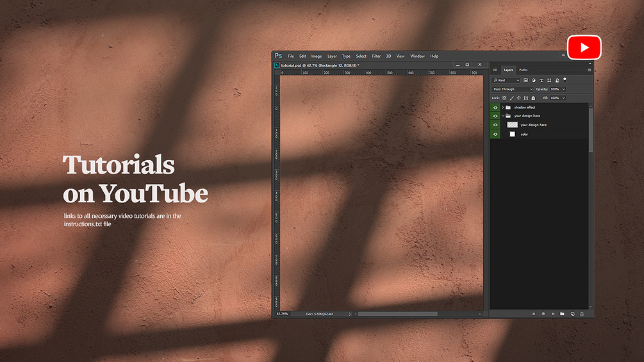Expand the shadow effect group
The image size is (644, 362).
click(x=503, y=108)
